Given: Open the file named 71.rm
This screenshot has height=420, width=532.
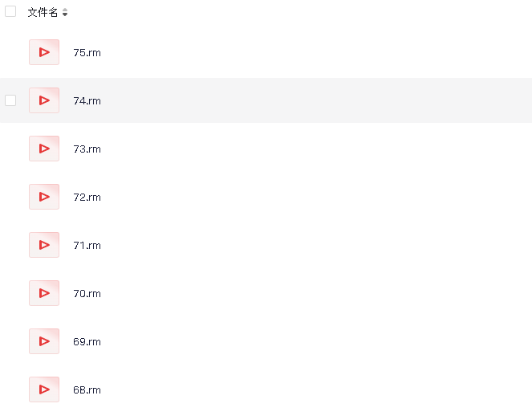Looking at the screenshot, I should pos(87,246).
